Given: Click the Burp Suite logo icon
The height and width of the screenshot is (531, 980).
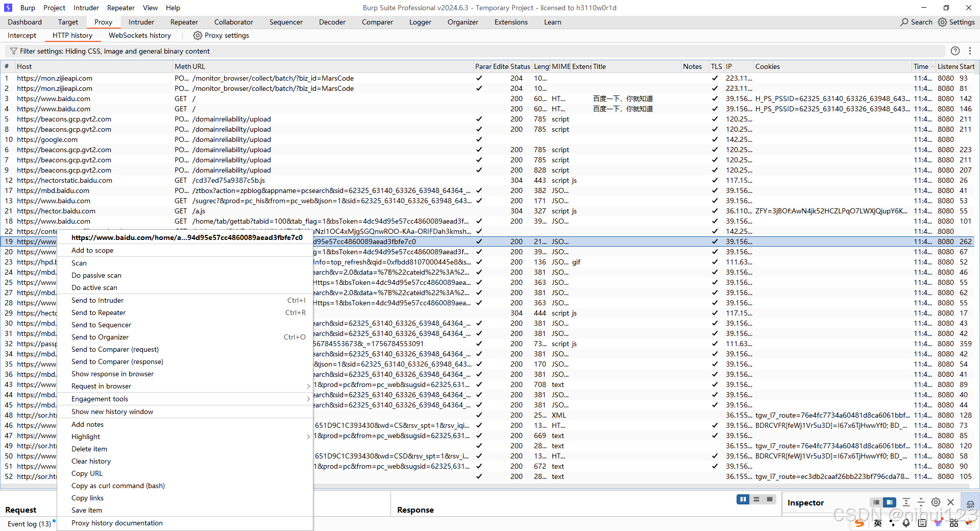Looking at the screenshot, I should (x=8, y=8).
